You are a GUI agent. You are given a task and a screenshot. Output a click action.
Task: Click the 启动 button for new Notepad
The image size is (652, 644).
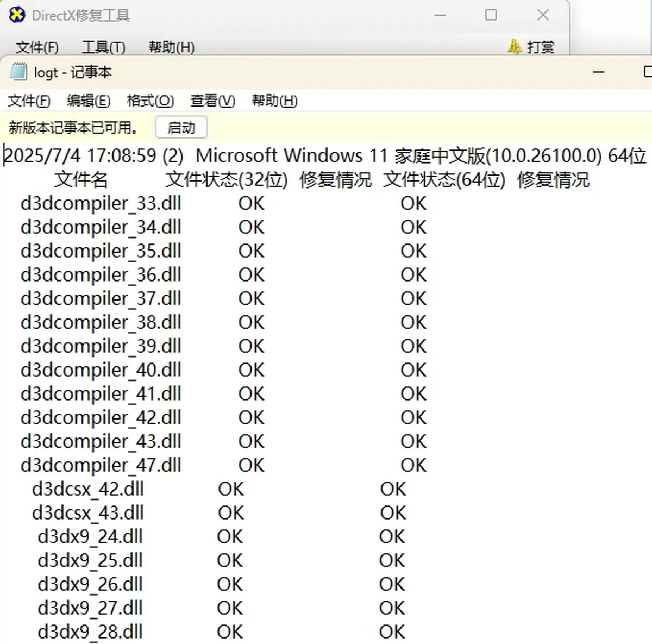point(181,128)
